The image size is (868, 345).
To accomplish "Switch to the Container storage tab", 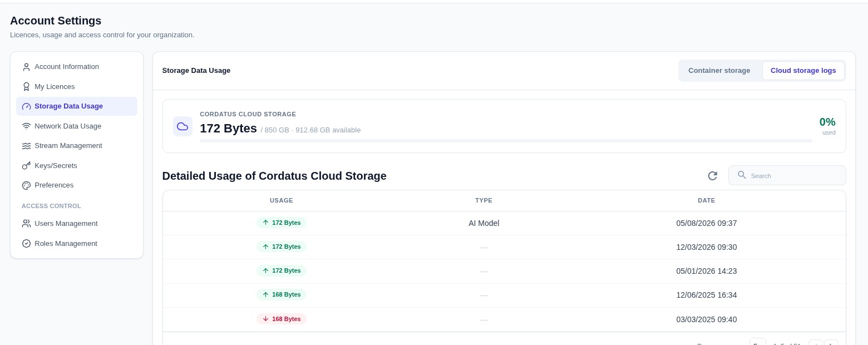I will pos(719,71).
